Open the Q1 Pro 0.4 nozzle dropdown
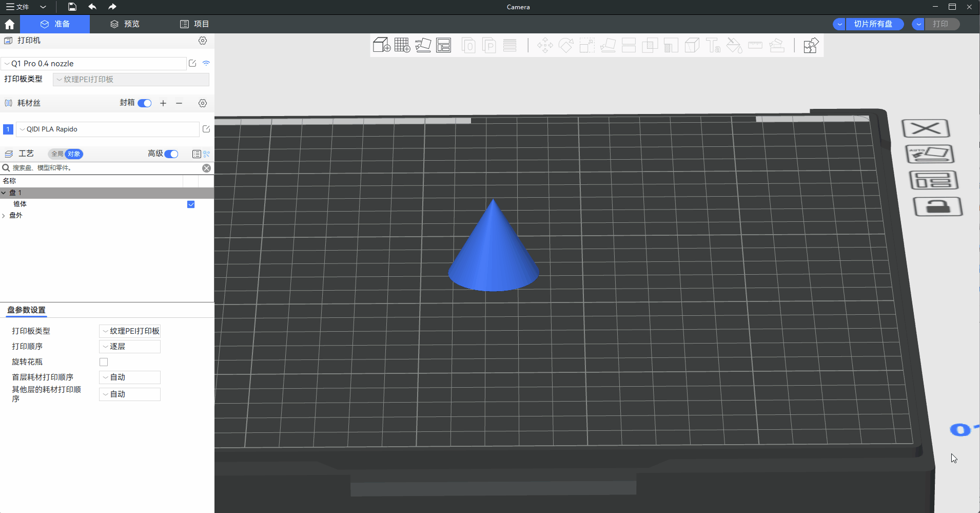The height and width of the screenshot is (513, 980). (94, 64)
